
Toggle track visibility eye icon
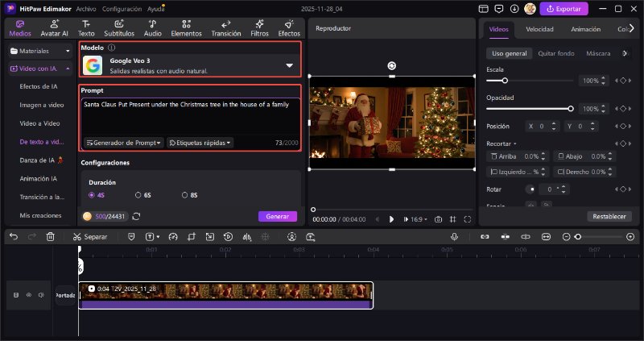coord(28,295)
